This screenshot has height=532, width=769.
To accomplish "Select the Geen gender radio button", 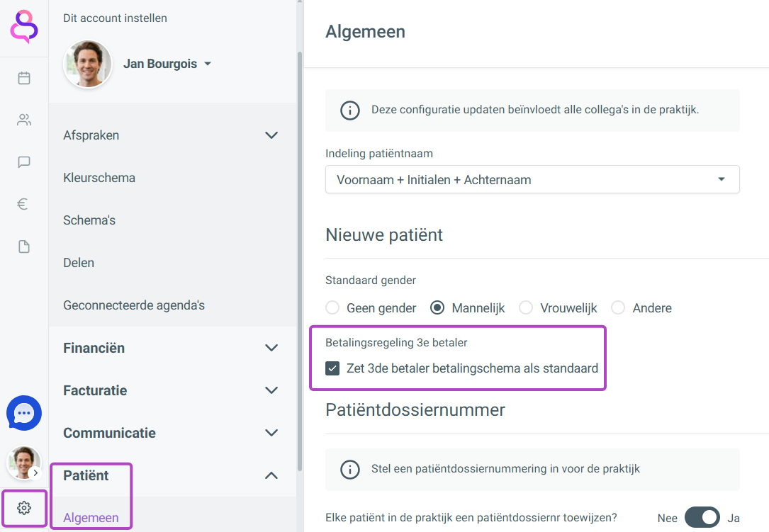I will tap(332, 307).
